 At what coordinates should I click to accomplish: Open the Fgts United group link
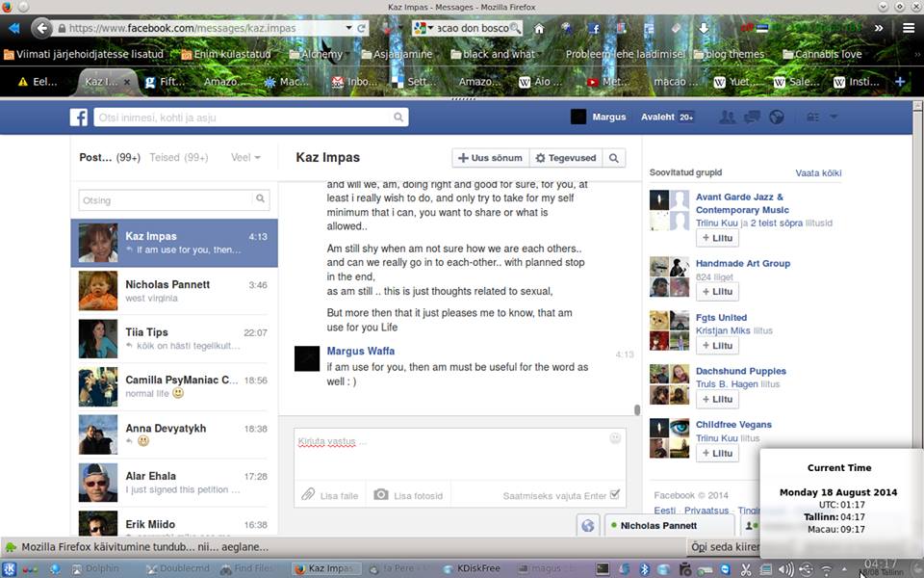pos(721,317)
